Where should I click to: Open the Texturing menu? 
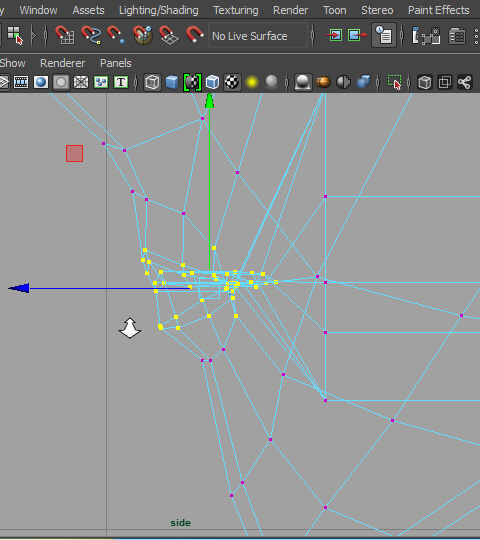click(236, 10)
